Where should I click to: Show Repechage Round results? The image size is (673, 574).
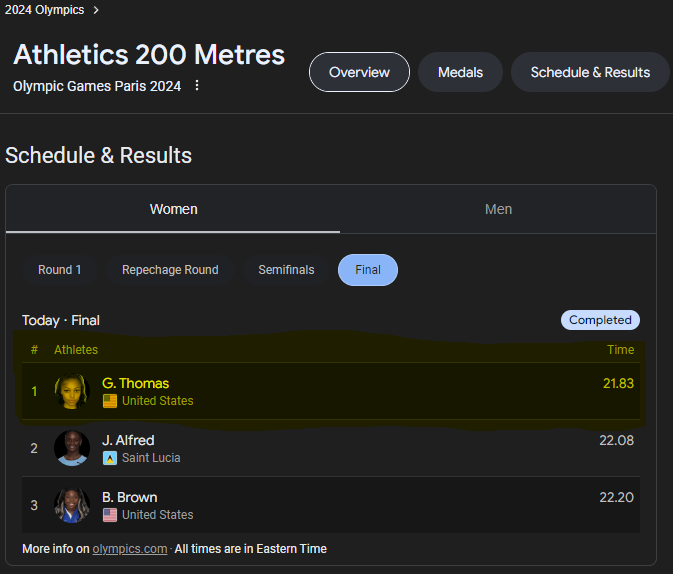(170, 270)
